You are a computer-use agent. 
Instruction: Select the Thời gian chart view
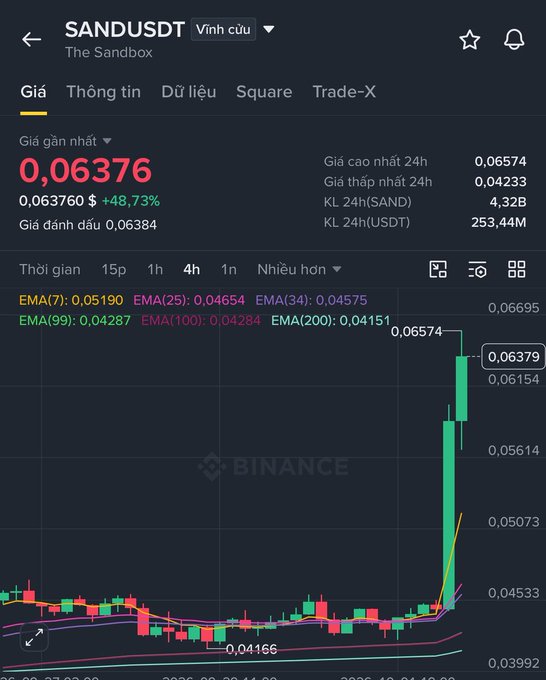(50, 269)
